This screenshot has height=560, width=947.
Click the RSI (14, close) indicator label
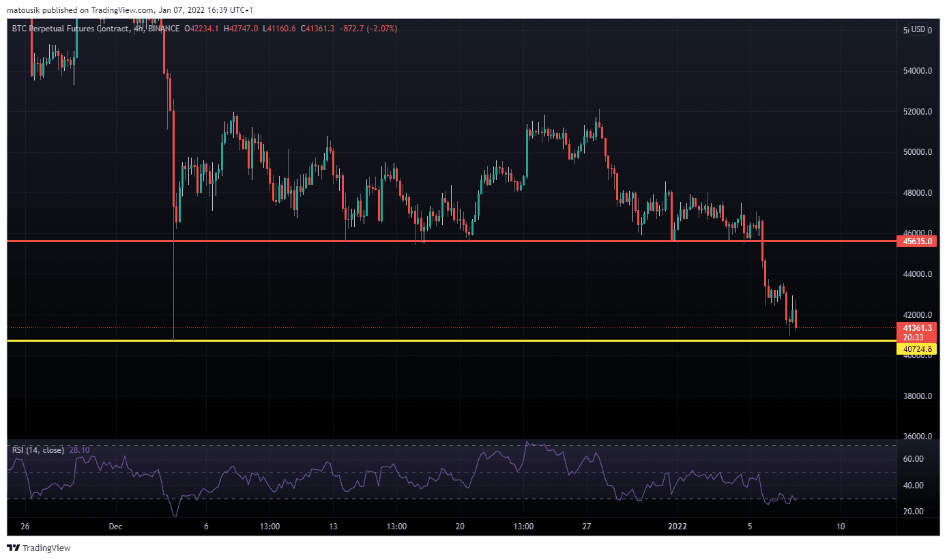(38, 450)
